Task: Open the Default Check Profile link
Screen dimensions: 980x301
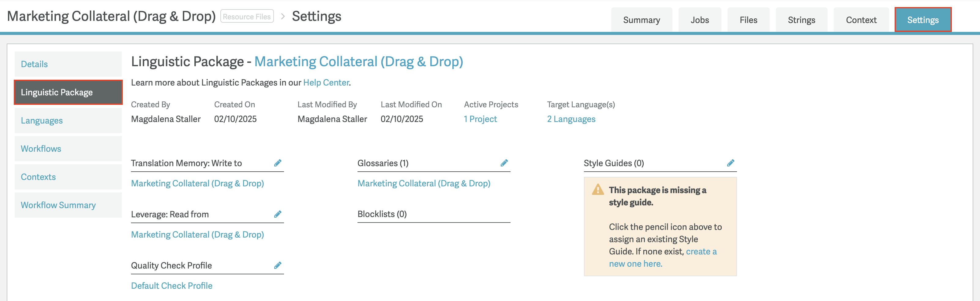Action: 172,286
